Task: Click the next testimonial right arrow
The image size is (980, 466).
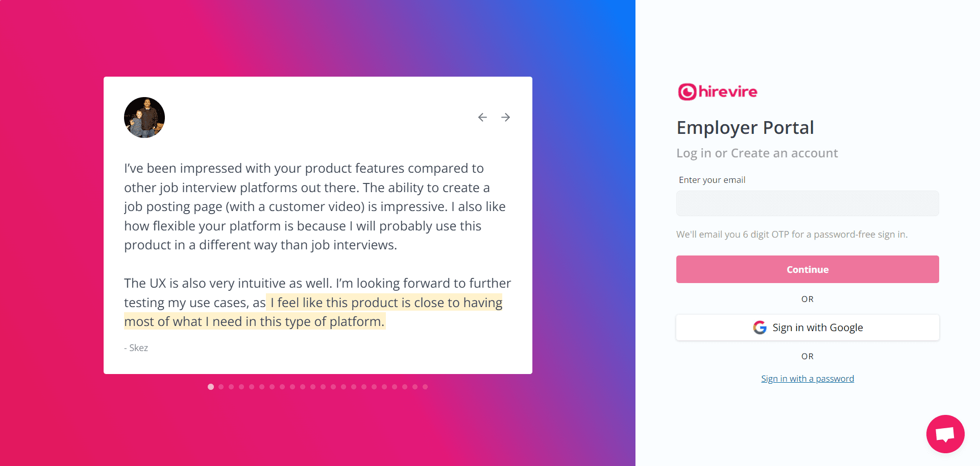Action: (x=505, y=118)
